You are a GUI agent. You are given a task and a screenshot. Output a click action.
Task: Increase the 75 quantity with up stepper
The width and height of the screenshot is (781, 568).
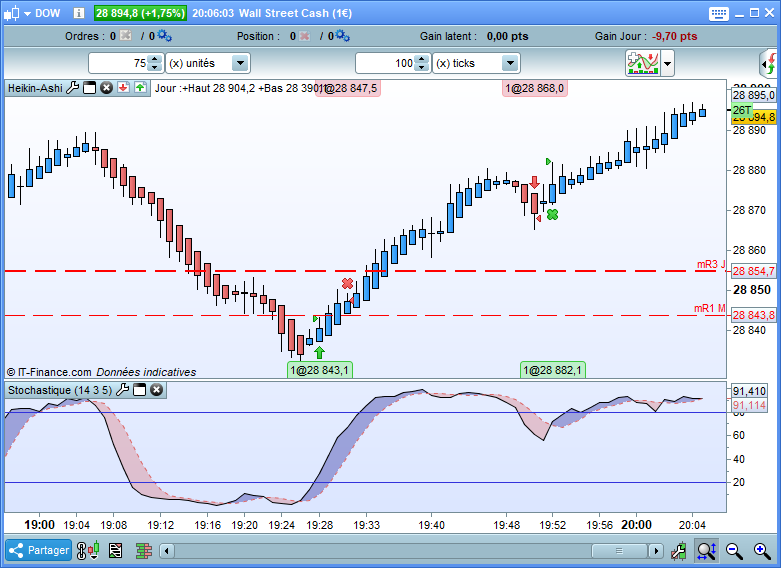155,59
